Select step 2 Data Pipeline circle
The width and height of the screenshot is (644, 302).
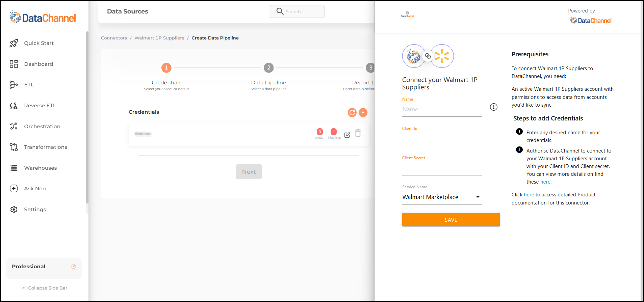[x=269, y=68]
